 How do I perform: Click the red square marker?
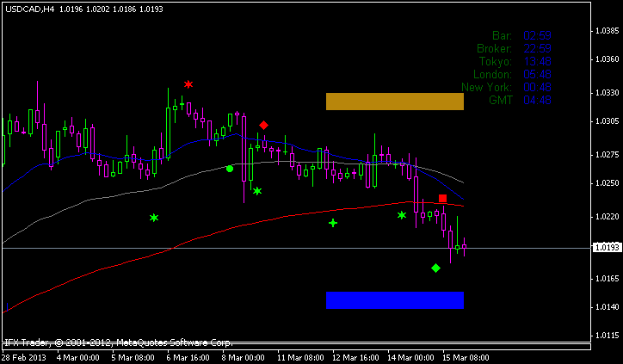pyautogui.click(x=442, y=199)
